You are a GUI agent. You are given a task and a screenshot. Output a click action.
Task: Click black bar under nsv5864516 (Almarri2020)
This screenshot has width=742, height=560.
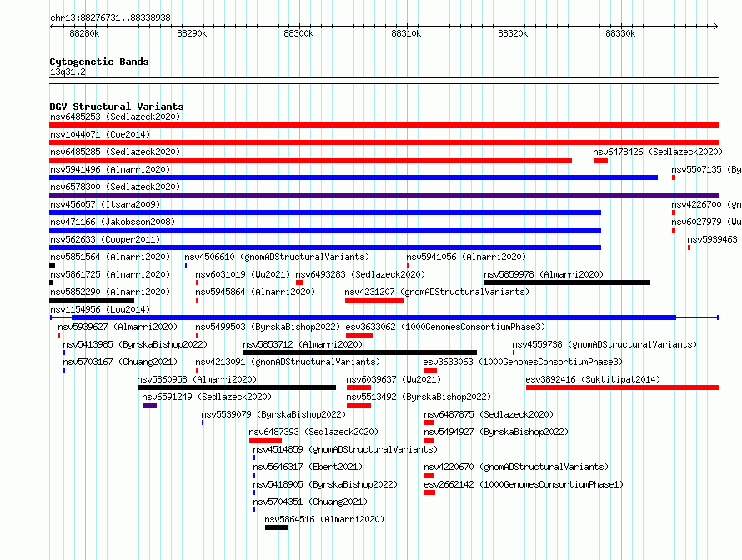coord(276,527)
